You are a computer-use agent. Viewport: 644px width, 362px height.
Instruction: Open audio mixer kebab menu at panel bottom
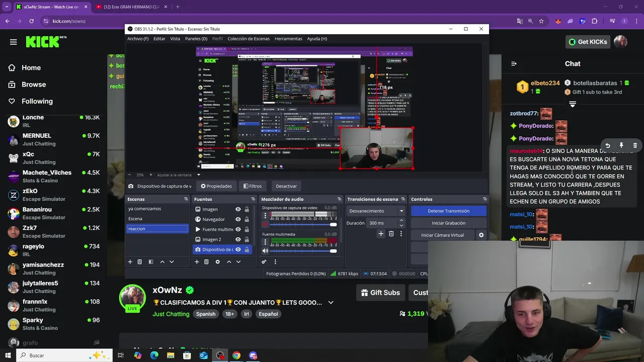[275, 262]
